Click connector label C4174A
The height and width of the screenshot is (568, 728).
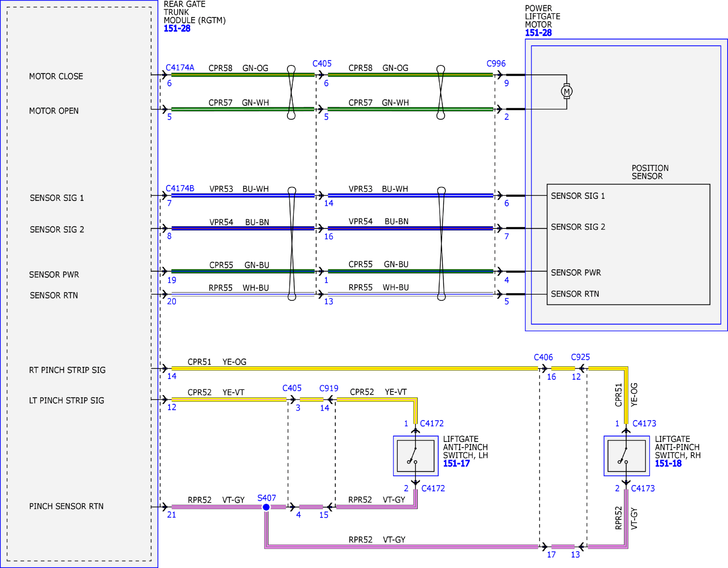pyautogui.click(x=180, y=67)
